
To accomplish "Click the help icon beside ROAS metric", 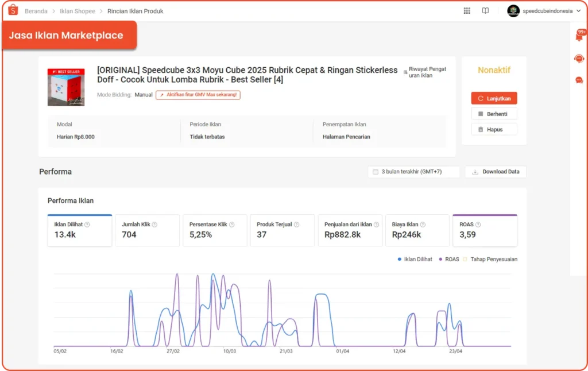I will [478, 225].
